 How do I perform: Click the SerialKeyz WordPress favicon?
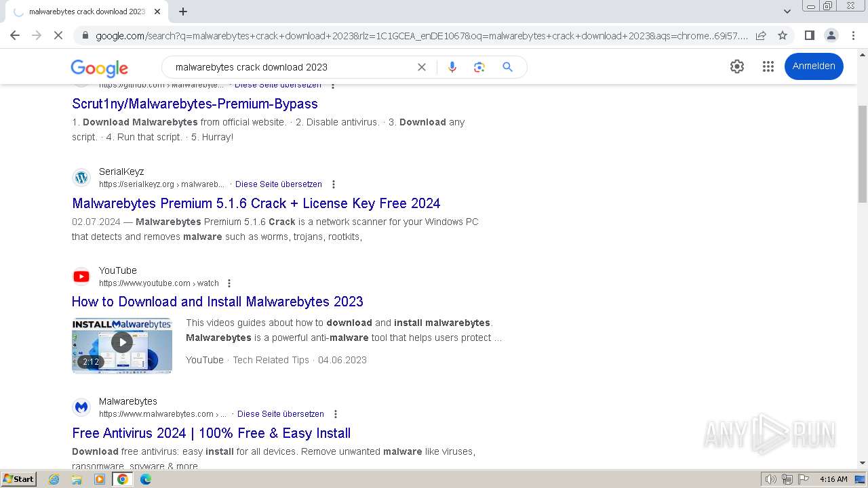(x=81, y=178)
